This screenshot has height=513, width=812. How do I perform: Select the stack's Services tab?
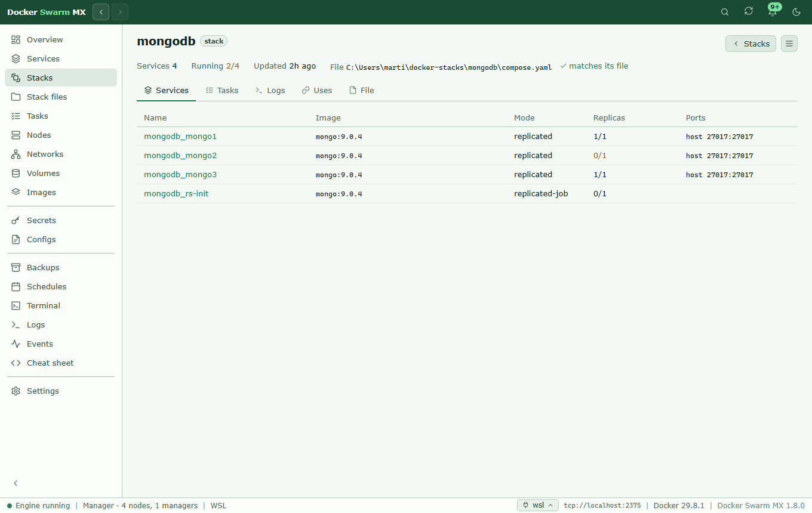click(167, 90)
